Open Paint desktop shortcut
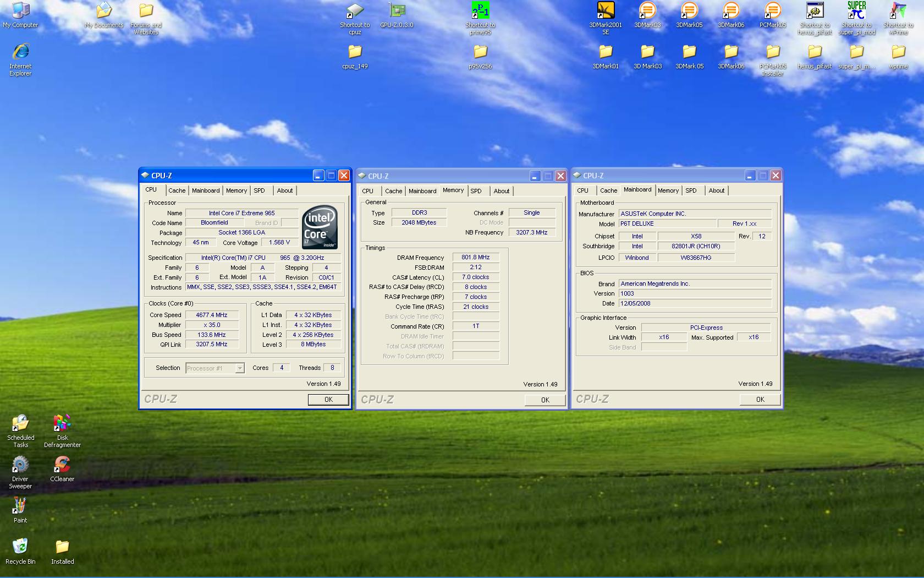This screenshot has height=578, width=924. 20,510
